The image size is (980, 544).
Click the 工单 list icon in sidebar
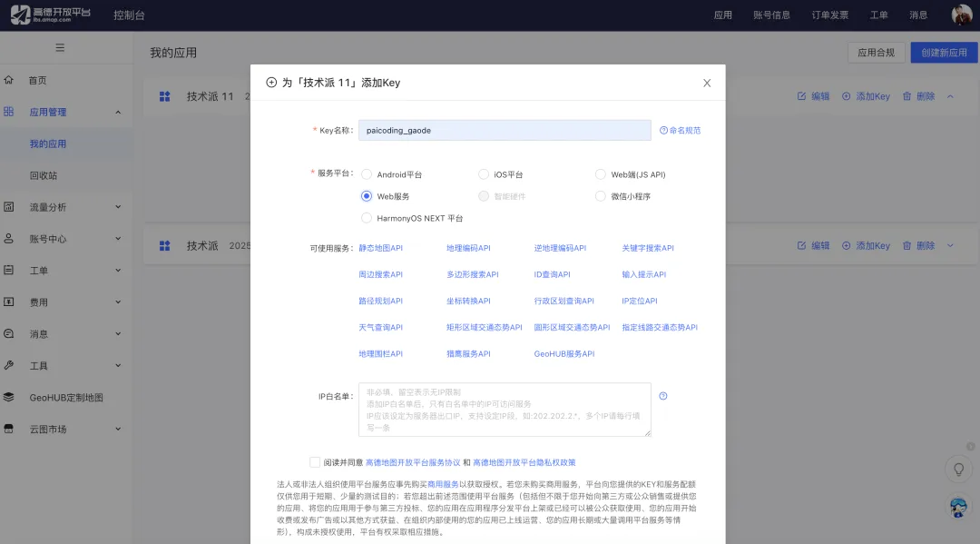(x=9, y=270)
